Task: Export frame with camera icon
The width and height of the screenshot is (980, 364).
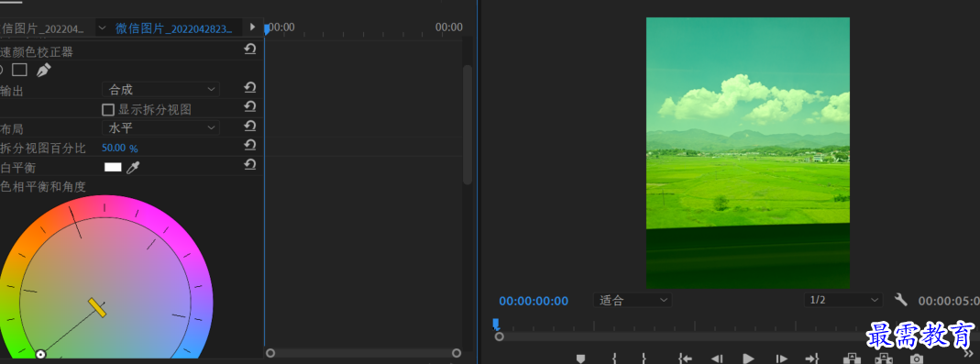Action: 916,358
